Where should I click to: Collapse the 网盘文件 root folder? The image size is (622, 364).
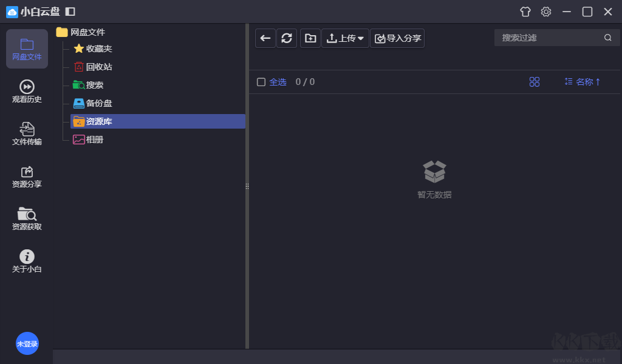[x=62, y=32]
